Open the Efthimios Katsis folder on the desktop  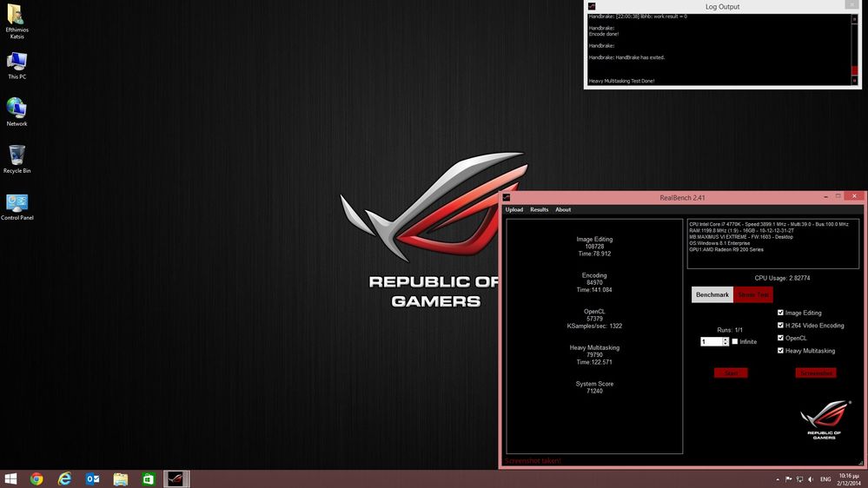pyautogui.click(x=17, y=21)
